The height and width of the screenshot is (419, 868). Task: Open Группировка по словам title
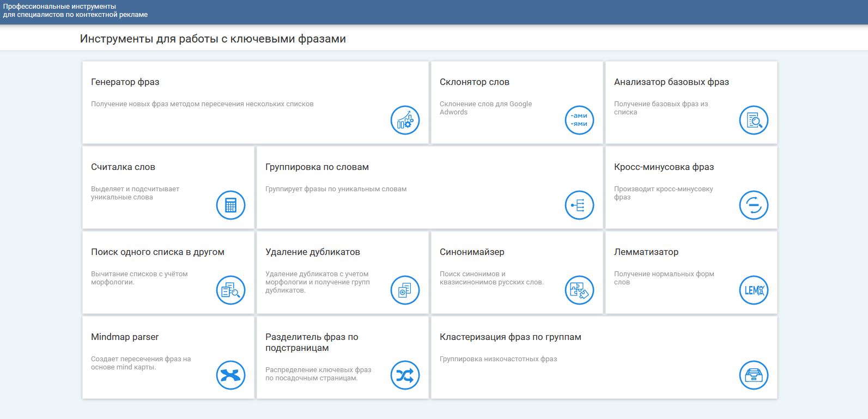pos(317,167)
